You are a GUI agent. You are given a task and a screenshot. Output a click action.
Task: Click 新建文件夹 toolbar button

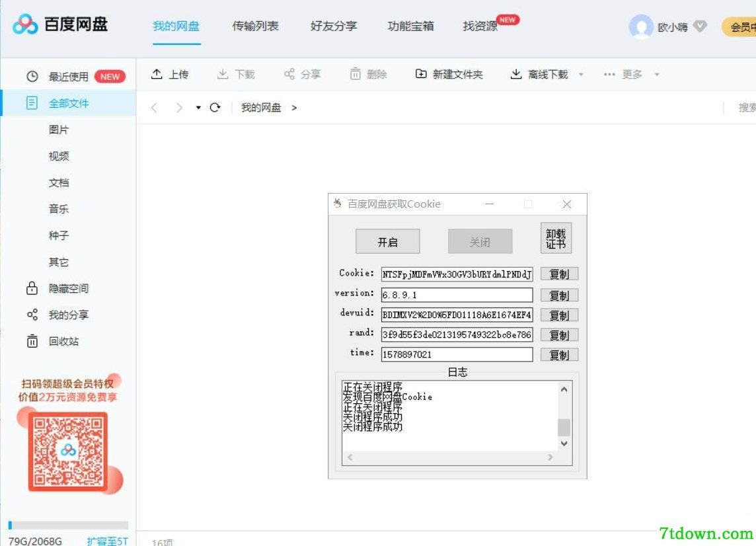449,74
